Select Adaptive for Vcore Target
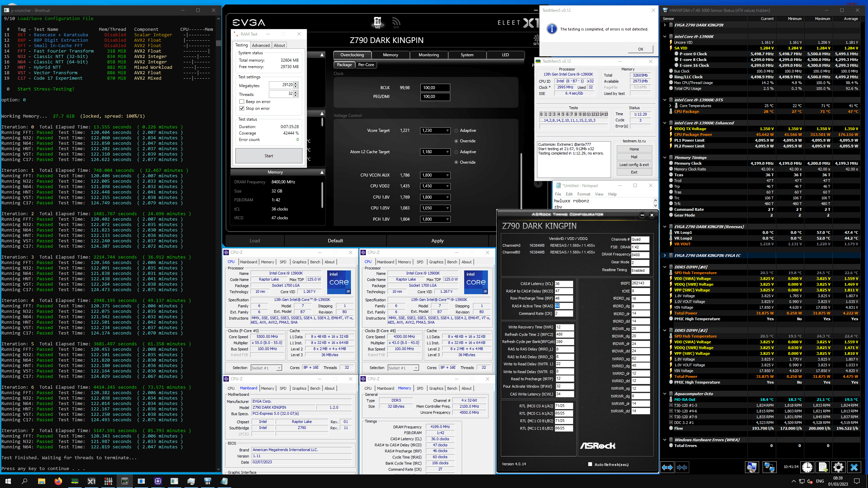The width and height of the screenshot is (868, 488). (x=456, y=130)
